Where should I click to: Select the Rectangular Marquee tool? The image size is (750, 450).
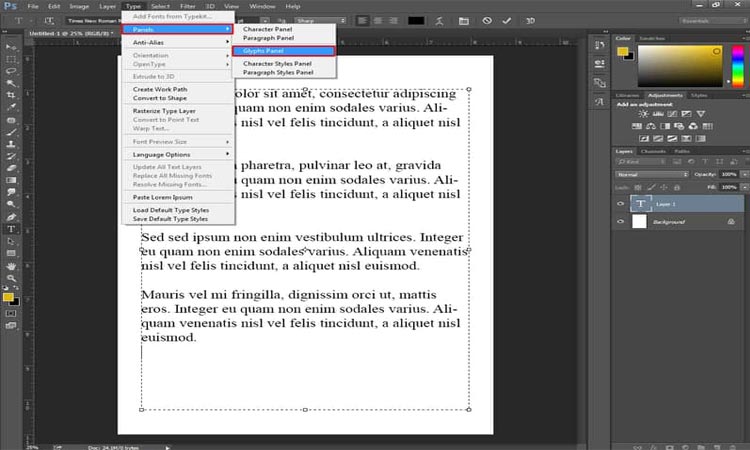11,59
